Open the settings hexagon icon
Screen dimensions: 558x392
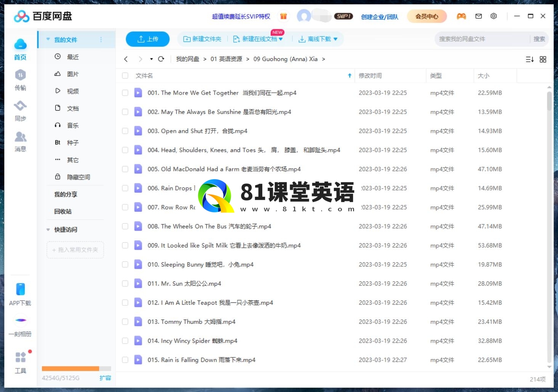494,16
